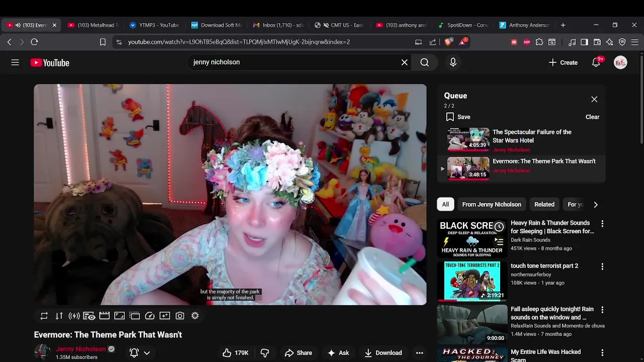
Task: Open the enhancer options gear icon
Action: [x=195, y=316]
